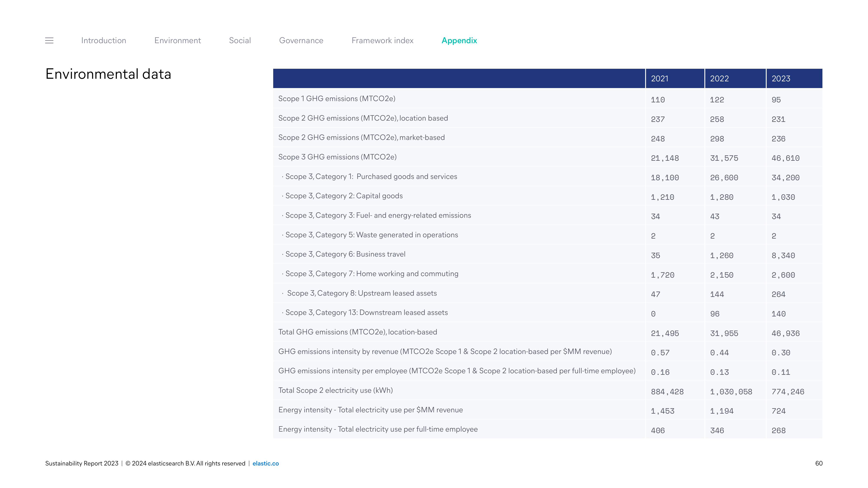The height and width of the screenshot is (488, 868).
Task: Select the active Appendix tab
Action: tap(459, 40)
